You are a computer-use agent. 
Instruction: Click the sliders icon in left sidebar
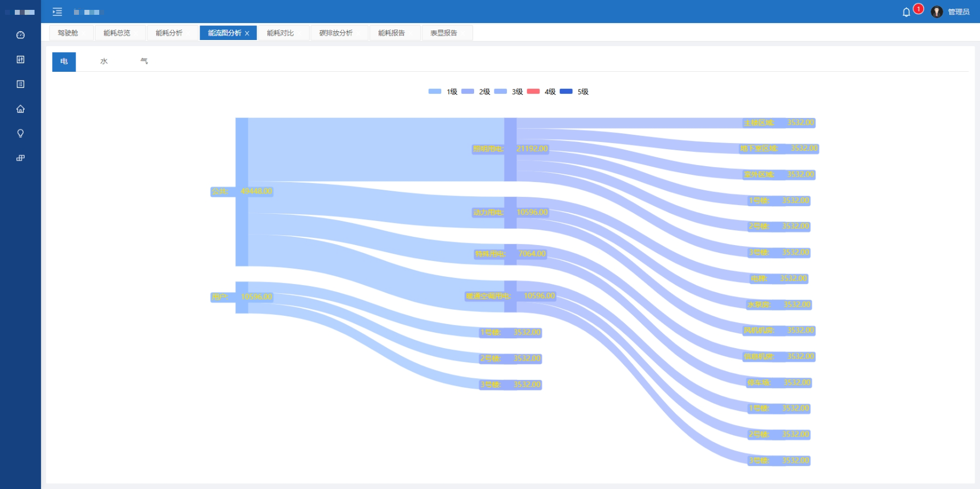coord(20,60)
